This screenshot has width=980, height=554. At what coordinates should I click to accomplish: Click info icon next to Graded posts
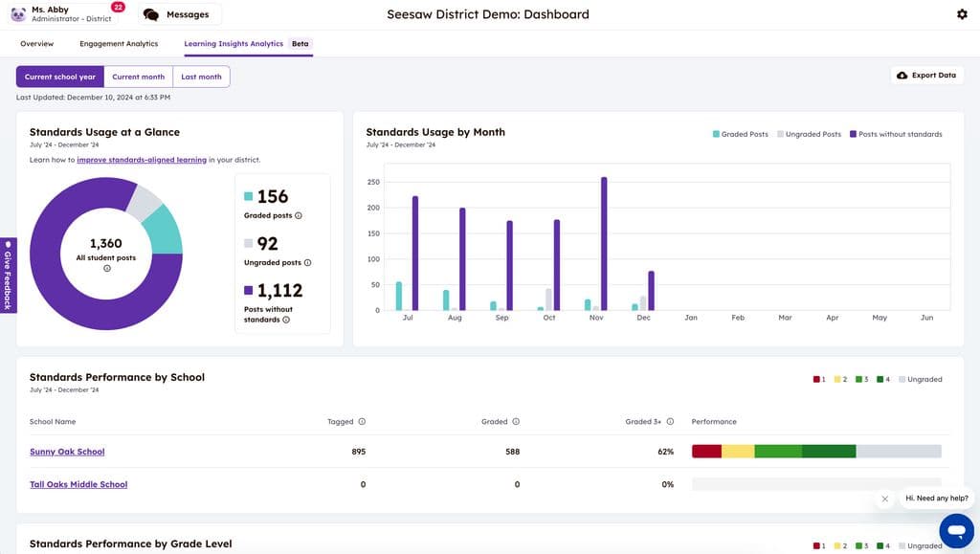(299, 216)
